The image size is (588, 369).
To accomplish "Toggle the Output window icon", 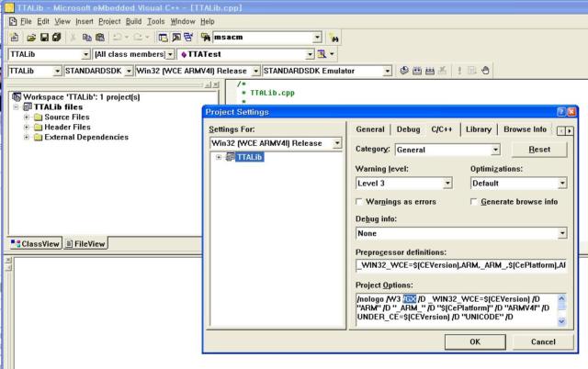I will (x=175, y=37).
